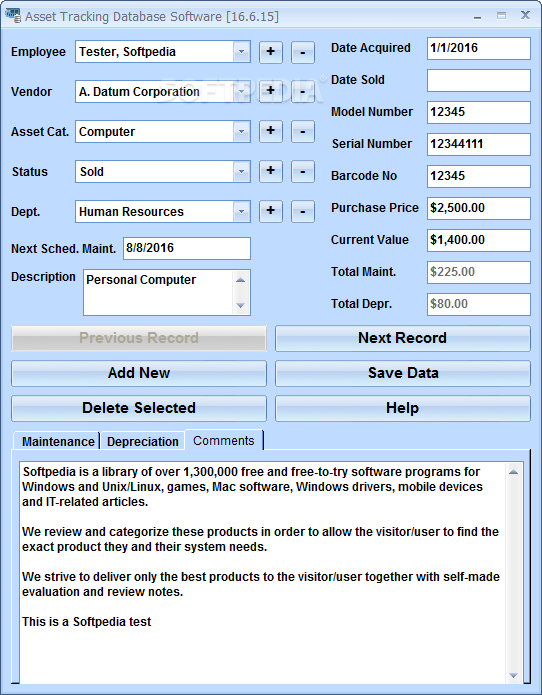
Task: Click the application icon in title bar
Action: [x=12, y=15]
